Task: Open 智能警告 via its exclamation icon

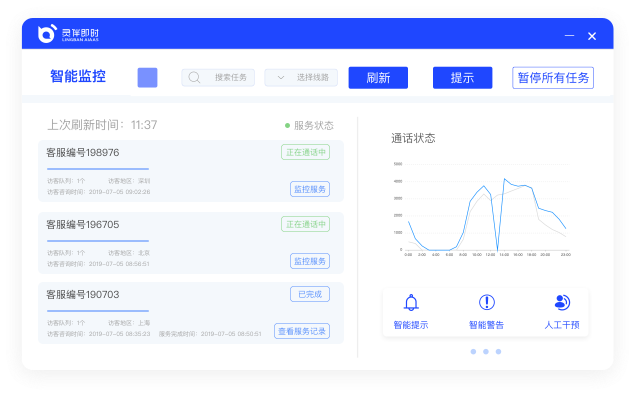Action: (x=487, y=302)
